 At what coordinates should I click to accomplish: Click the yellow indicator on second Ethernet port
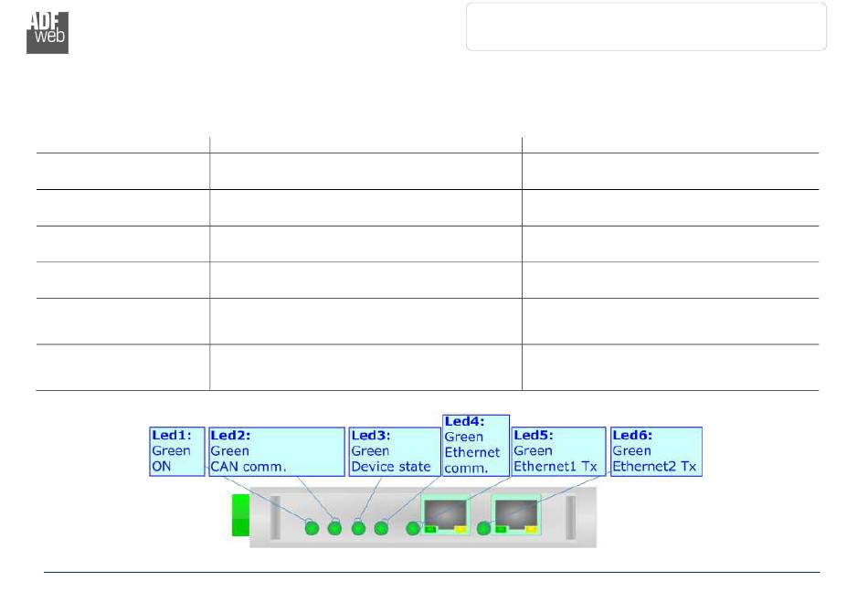532,530
